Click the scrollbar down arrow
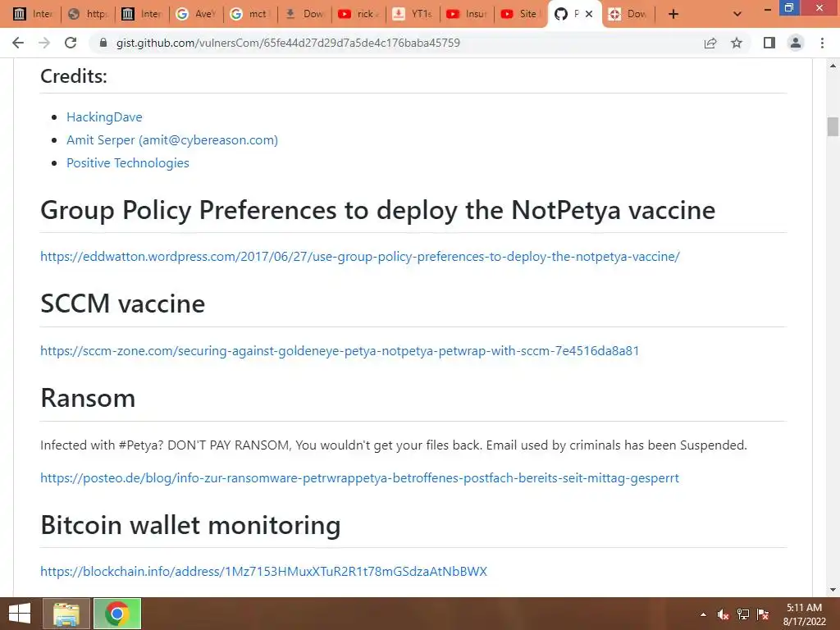 pos(833,590)
